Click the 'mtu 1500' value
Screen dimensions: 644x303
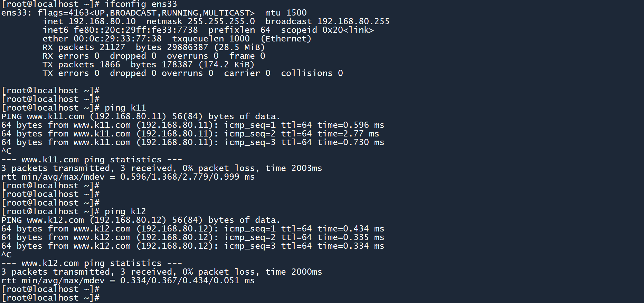286,13
